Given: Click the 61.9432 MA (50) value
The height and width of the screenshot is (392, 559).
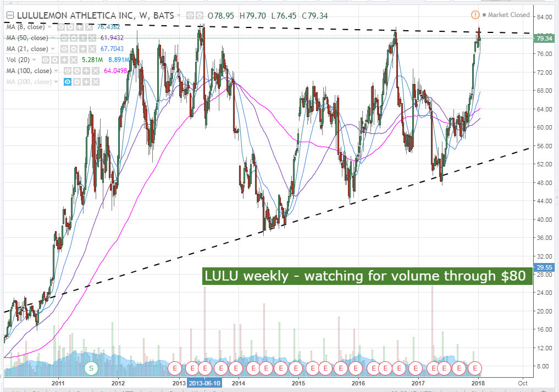Looking at the screenshot, I should click(112, 38).
